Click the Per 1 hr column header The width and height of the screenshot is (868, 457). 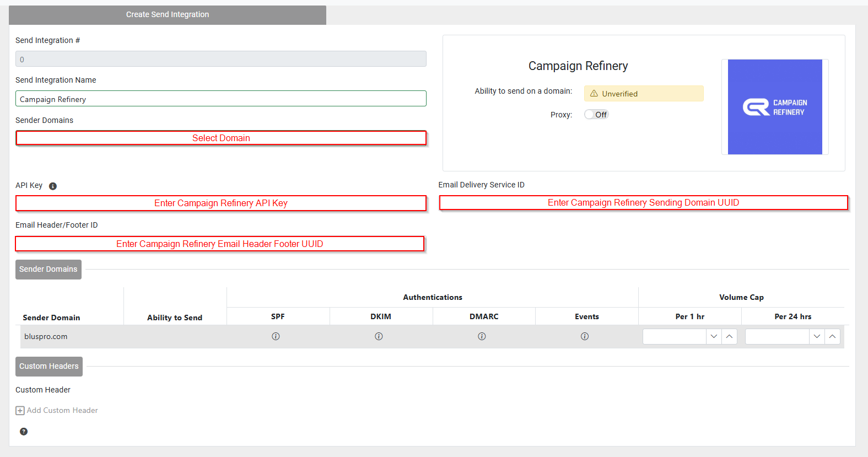(x=690, y=316)
